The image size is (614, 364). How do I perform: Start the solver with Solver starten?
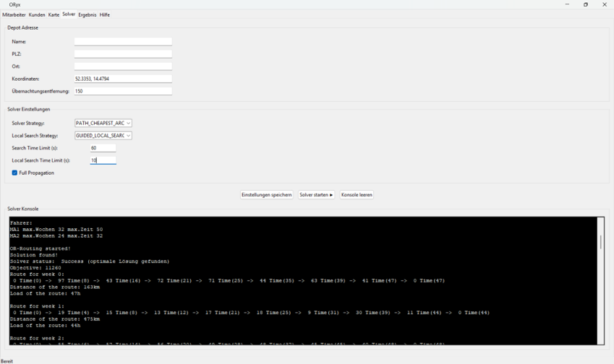317,195
